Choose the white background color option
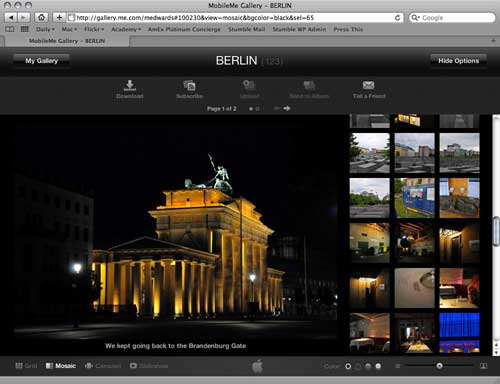 [x=378, y=366]
